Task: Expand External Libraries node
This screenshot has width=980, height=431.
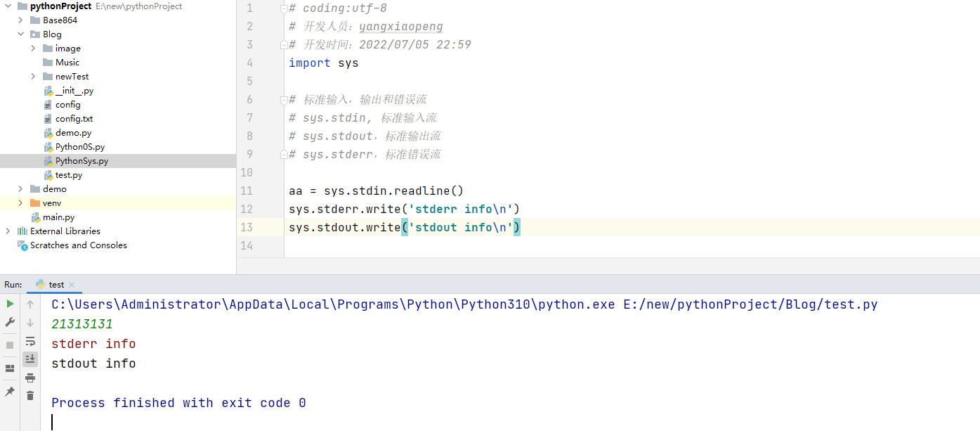Action: [x=8, y=231]
